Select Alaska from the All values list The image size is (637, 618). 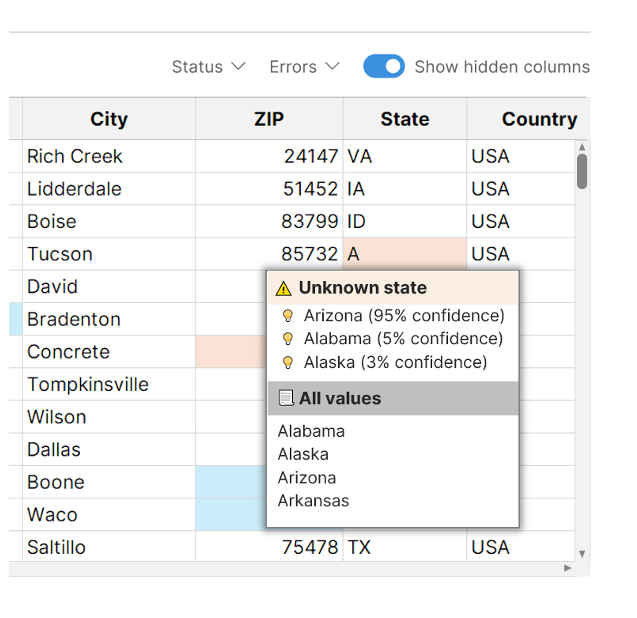point(303,454)
